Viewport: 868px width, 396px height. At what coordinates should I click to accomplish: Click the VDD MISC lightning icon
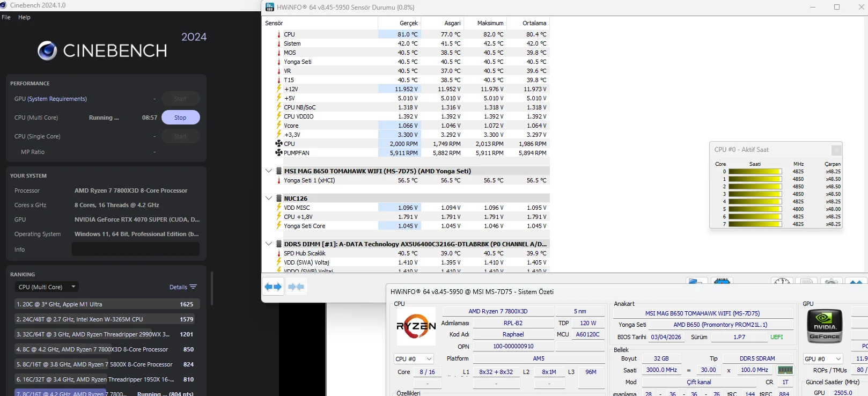279,208
